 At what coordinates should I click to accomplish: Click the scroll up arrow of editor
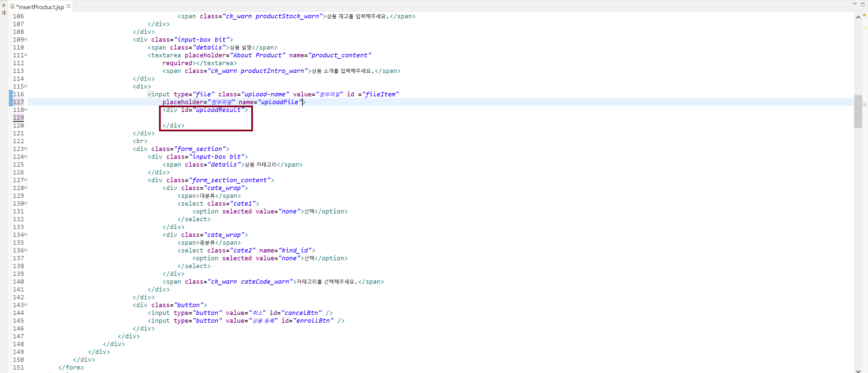858,17
